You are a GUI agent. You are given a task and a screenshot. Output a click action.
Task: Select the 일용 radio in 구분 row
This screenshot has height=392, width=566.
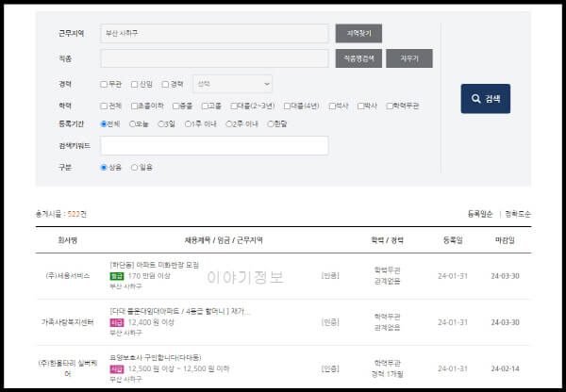[135, 168]
